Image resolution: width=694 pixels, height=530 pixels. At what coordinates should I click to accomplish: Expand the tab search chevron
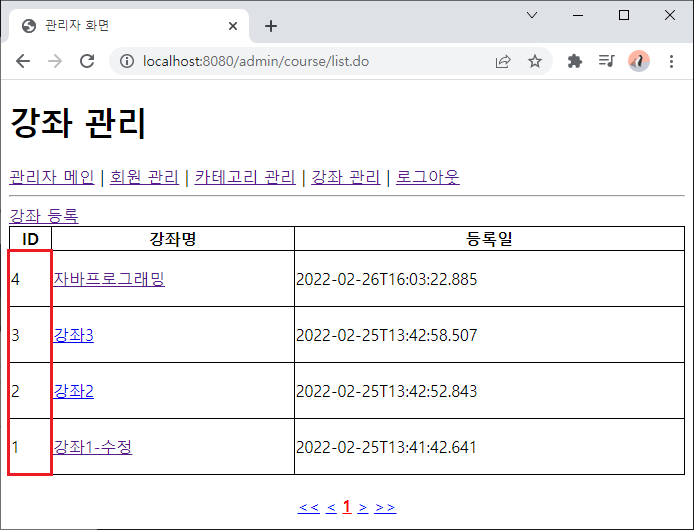[x=532, y=15]
